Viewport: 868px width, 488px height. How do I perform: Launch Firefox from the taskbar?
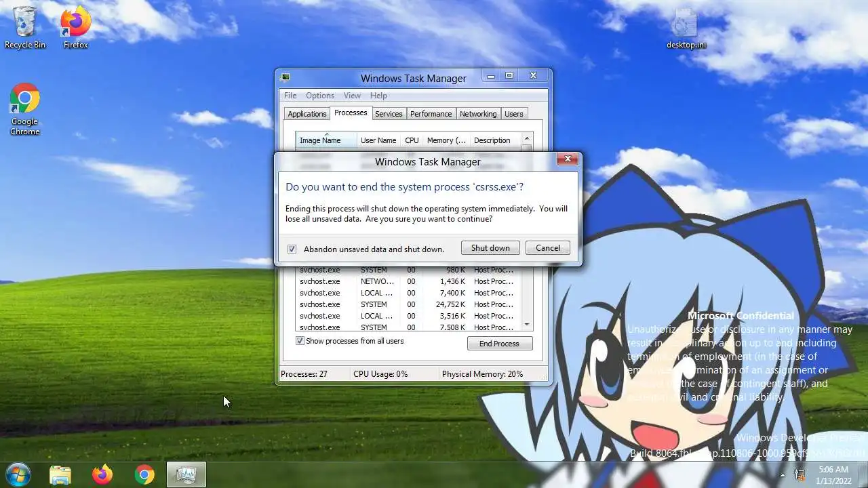[102, 474]
